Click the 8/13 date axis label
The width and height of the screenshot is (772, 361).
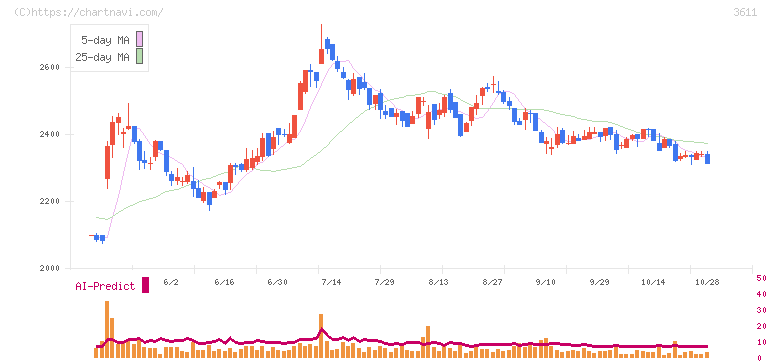tap(438, 282)
